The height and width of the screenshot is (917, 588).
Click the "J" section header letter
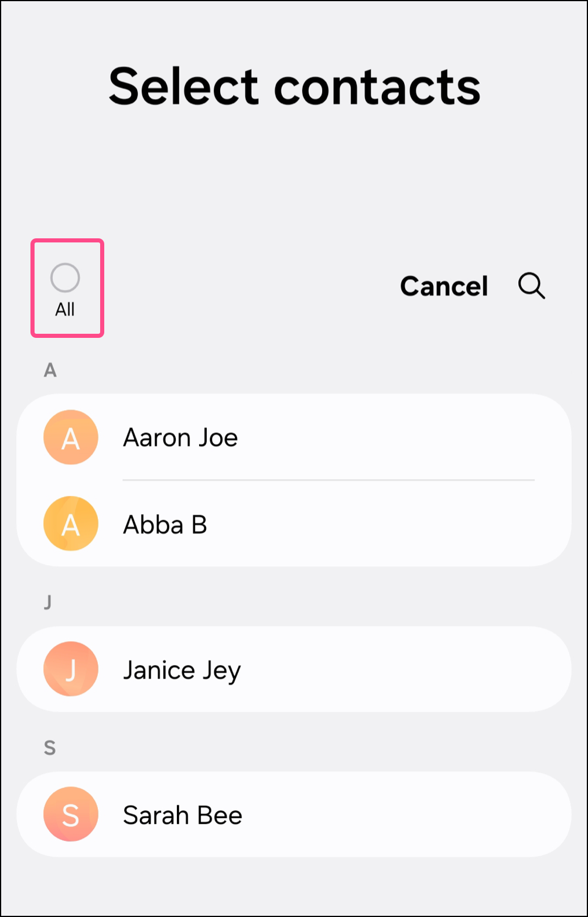coord(48,603)
